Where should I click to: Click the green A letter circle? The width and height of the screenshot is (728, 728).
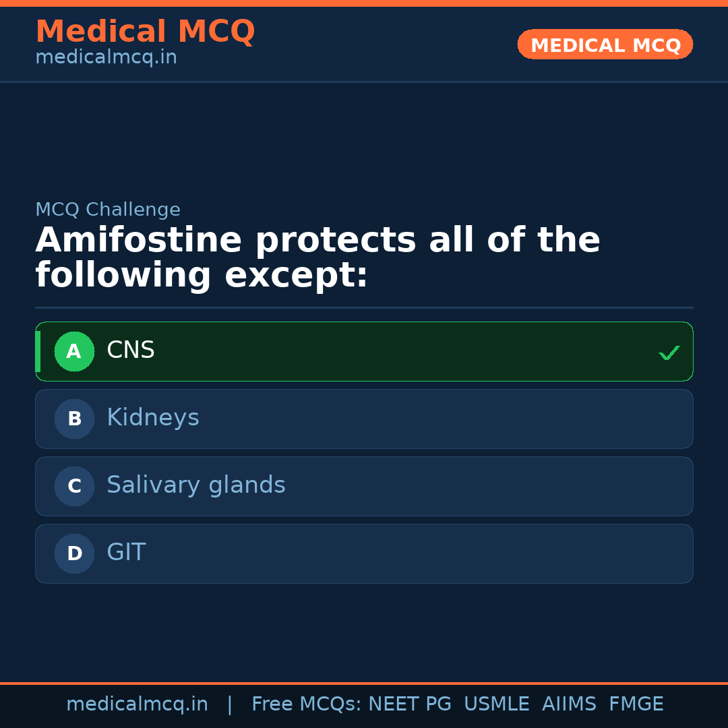[74, 351]
